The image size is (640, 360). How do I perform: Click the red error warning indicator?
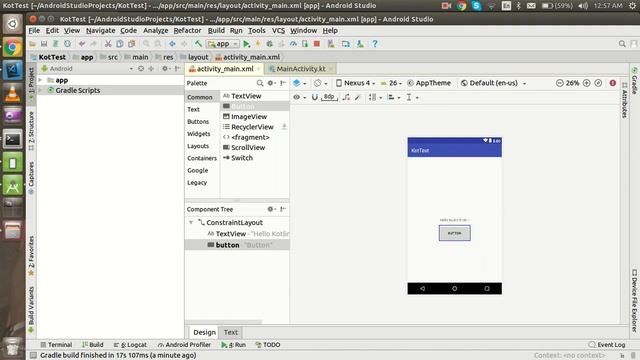613,83
